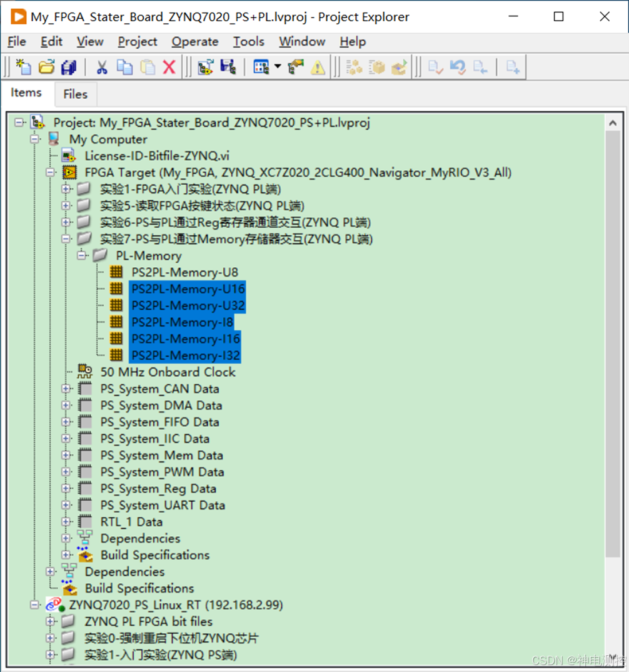Click the Deploy toolbar icon
Image resolution: width=629 pixels, height=672 pixels.
click(377, 68)
